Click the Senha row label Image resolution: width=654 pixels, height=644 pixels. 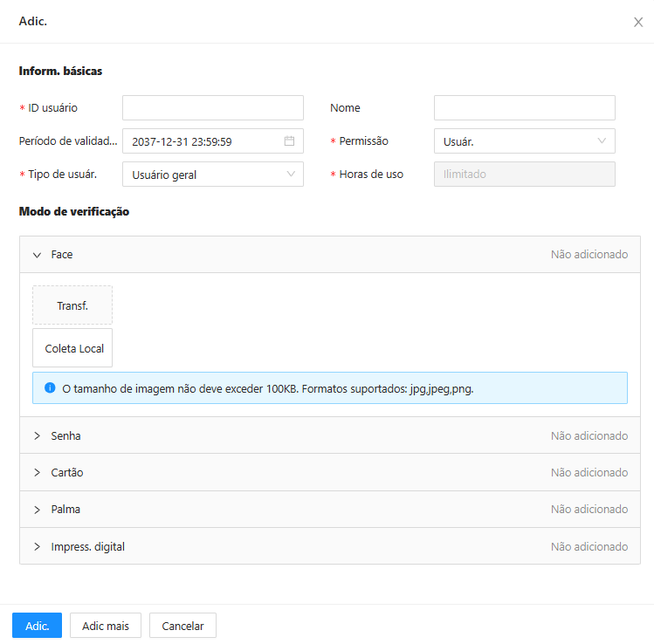tap(65, 435)
